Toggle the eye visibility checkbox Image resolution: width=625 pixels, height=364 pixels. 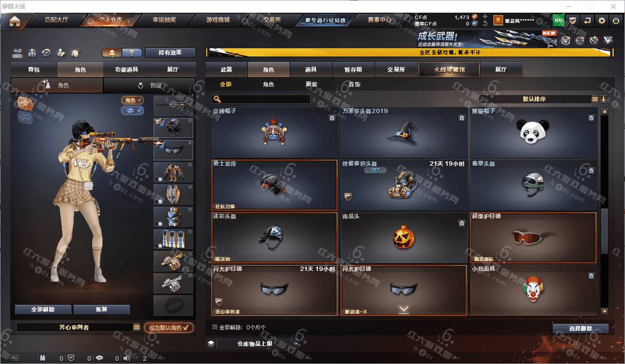click(133, 111)
